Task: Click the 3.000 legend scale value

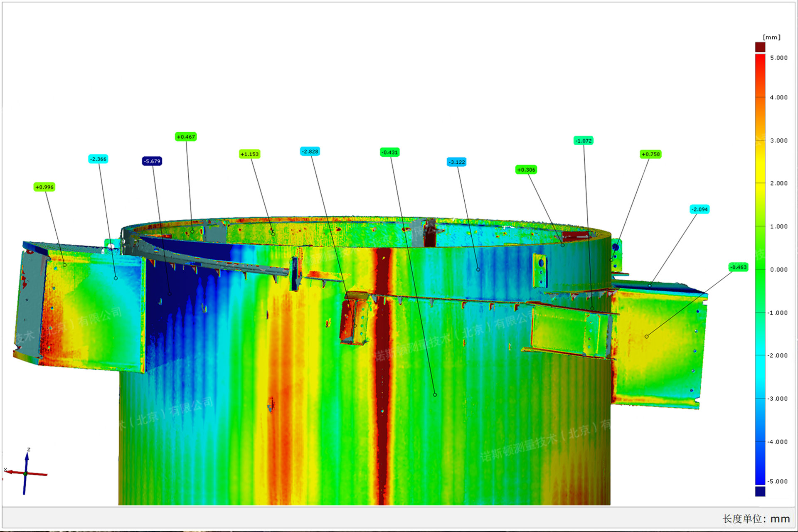Action: [778, 140]
